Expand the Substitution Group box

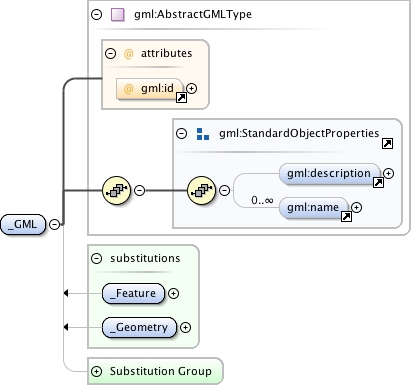tap(97, 371)
